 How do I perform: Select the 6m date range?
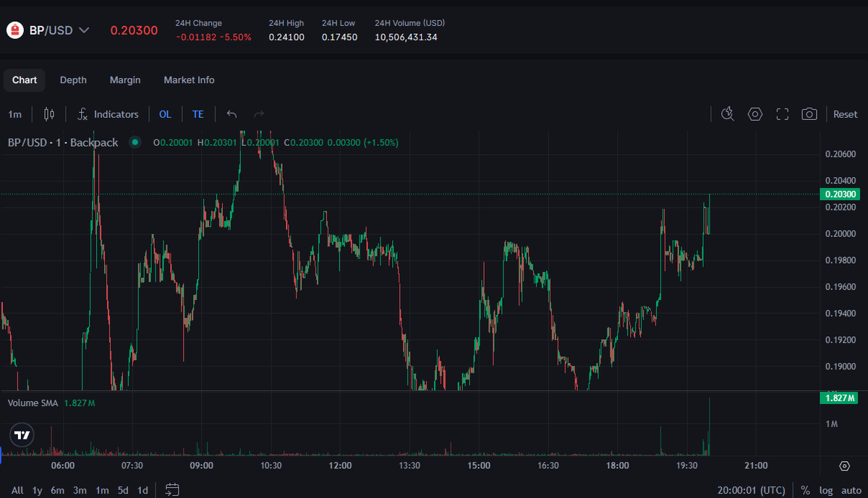pos(58,490)
